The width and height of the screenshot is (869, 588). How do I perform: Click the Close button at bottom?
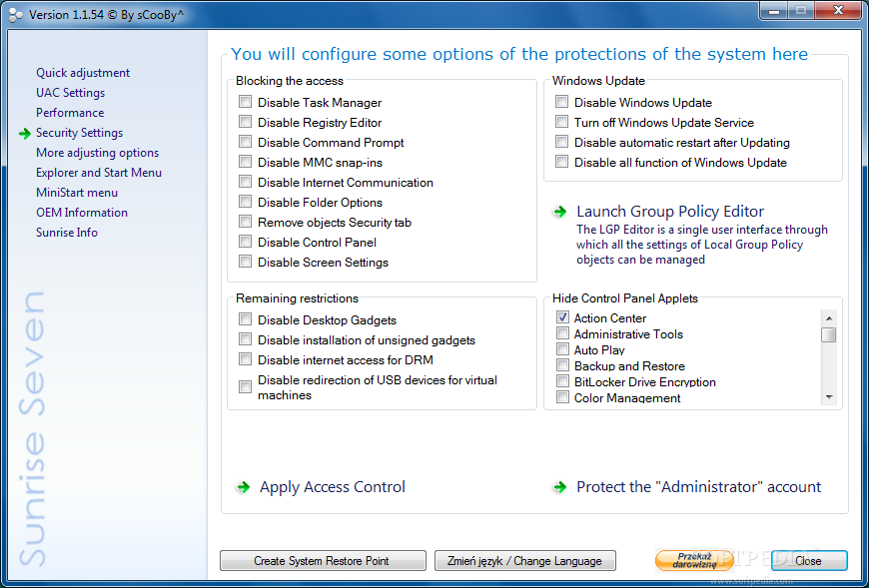pyautogui.click(x=809, y=560)
